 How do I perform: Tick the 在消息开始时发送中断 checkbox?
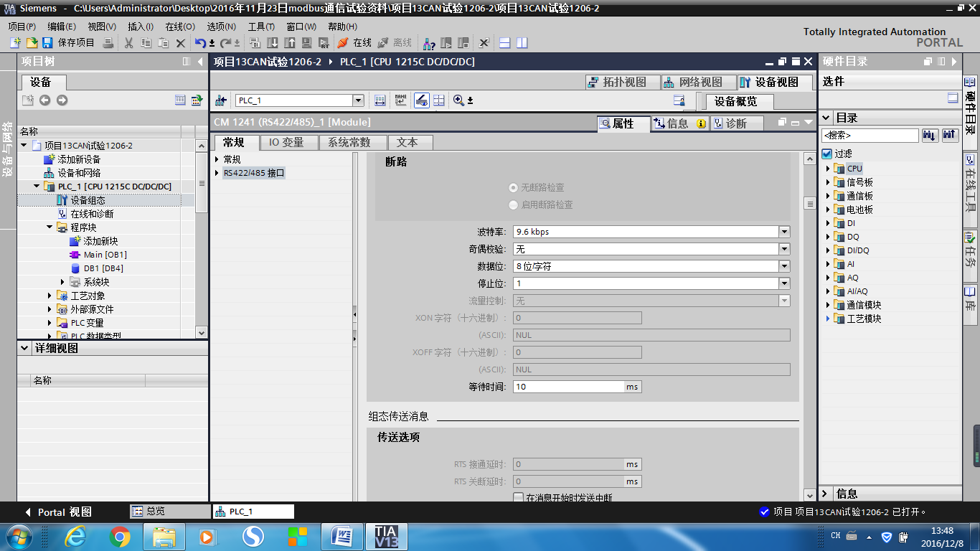[x=519, y=497]
